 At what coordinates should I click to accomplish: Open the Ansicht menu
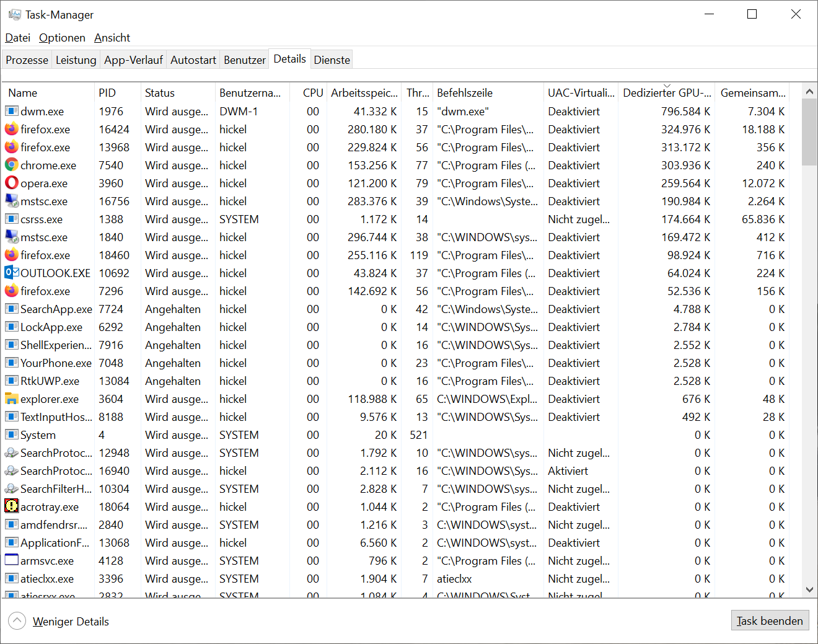coord(112,38)
